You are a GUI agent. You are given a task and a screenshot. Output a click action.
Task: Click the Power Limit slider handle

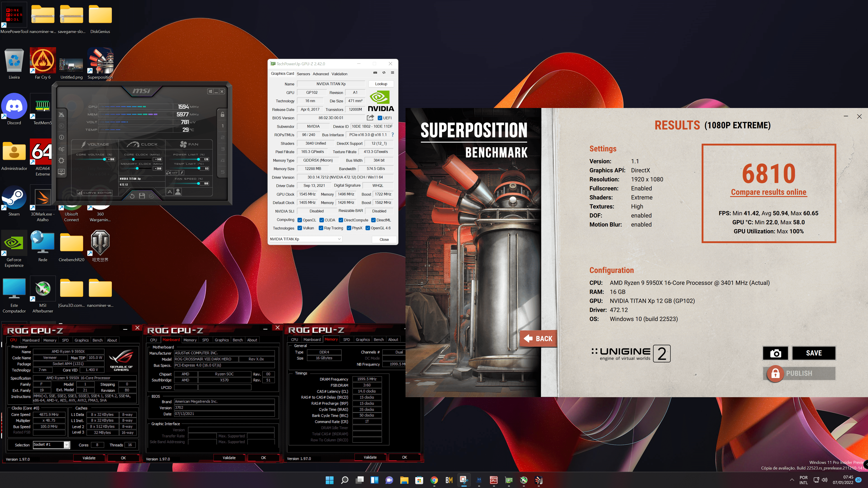click(x=198, y=159)
